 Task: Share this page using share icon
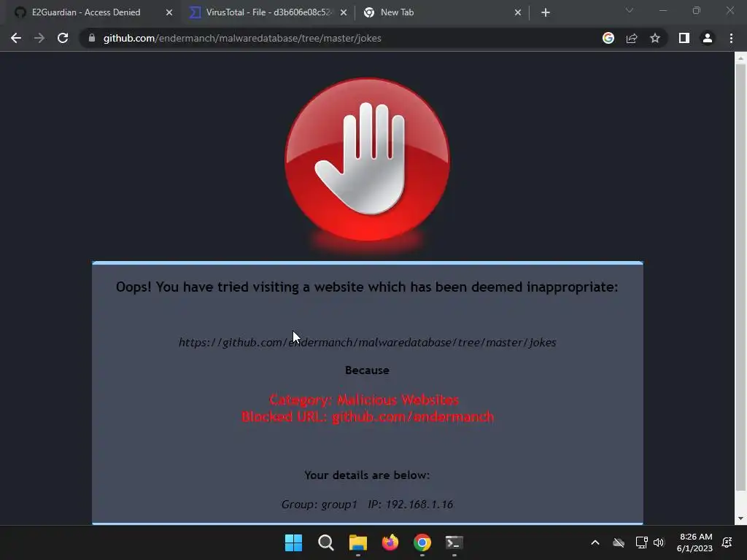coord(632,38)
